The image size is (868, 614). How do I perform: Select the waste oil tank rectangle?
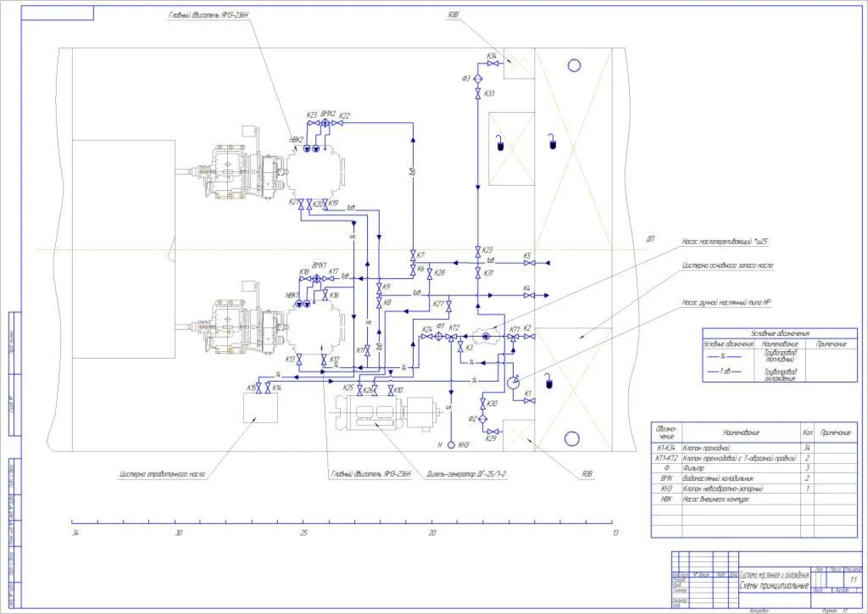tap(261, 408)
